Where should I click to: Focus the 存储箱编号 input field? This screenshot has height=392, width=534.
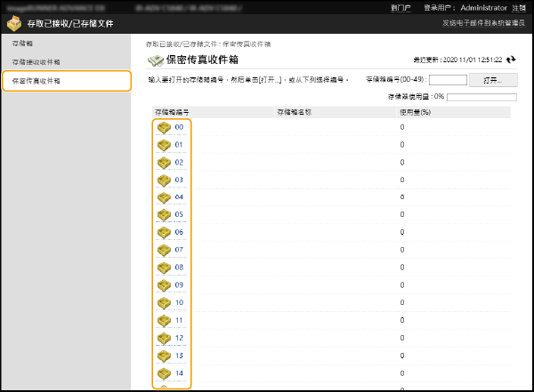coord(448,79)
